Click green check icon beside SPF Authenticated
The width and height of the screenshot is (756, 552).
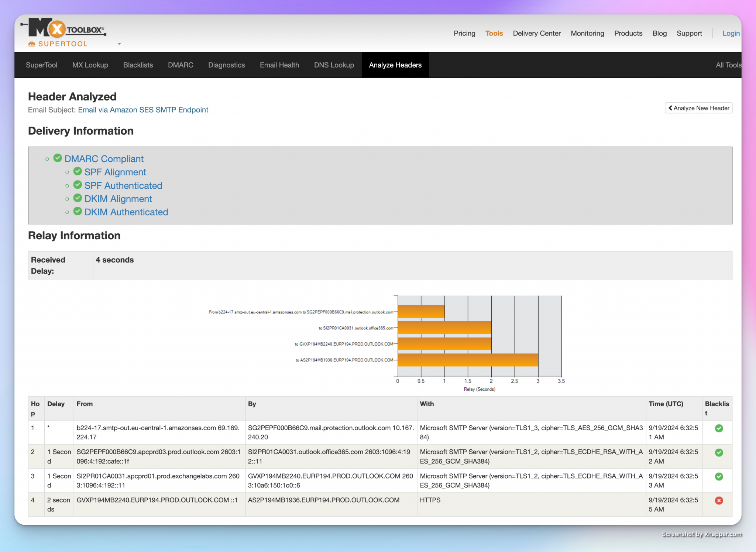coord(78,185)
